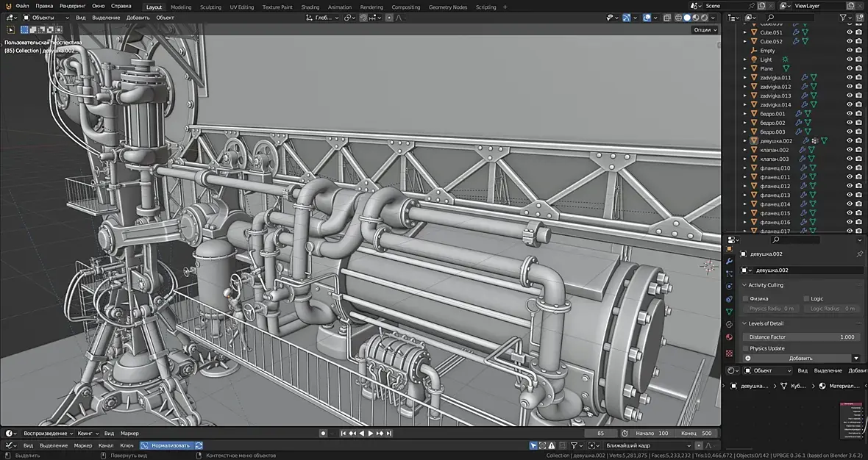Click the timeline auto-keying record button
This screenshot has height=460, width=868.
click(x=322, y=434)
